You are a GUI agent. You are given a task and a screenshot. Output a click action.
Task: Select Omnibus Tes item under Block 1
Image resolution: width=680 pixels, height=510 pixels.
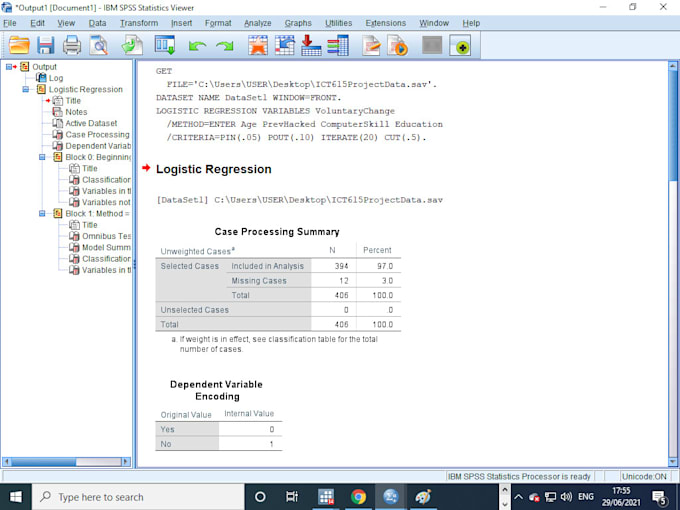point(106,236)
